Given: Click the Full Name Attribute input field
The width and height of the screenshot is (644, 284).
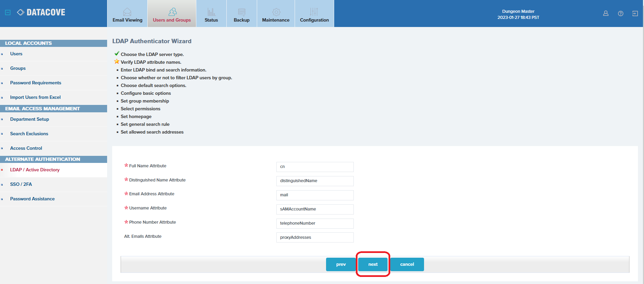Looking at the screenshot, I should click(x=315, y=167).
